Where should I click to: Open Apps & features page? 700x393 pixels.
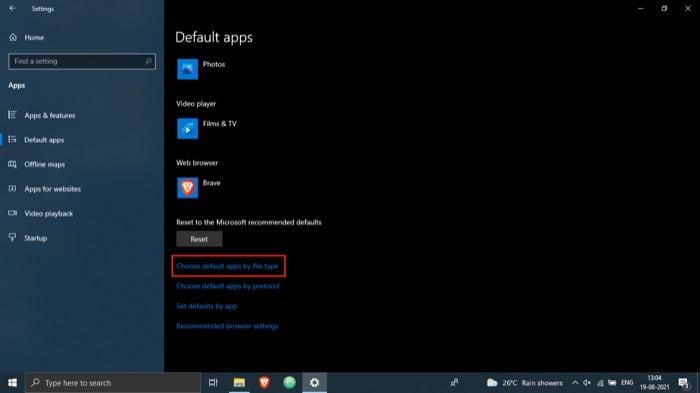click(x=42, y=115)
